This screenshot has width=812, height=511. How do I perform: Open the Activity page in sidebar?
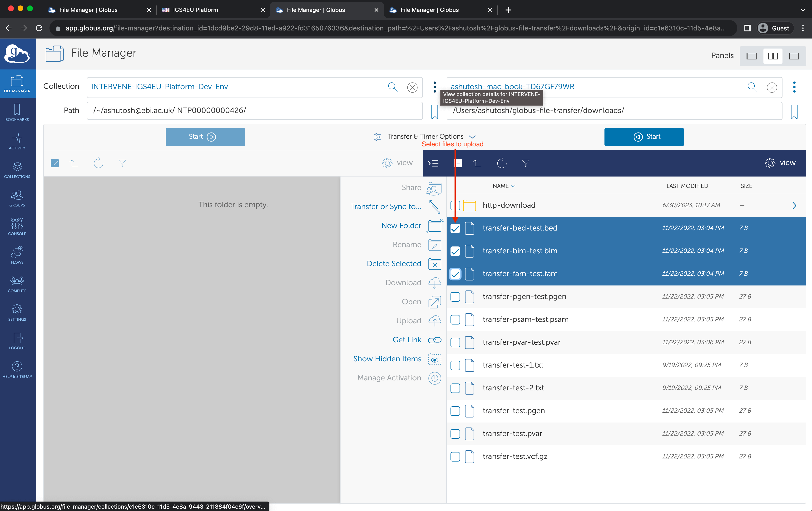pyautogui.click(x=17, y=141)
